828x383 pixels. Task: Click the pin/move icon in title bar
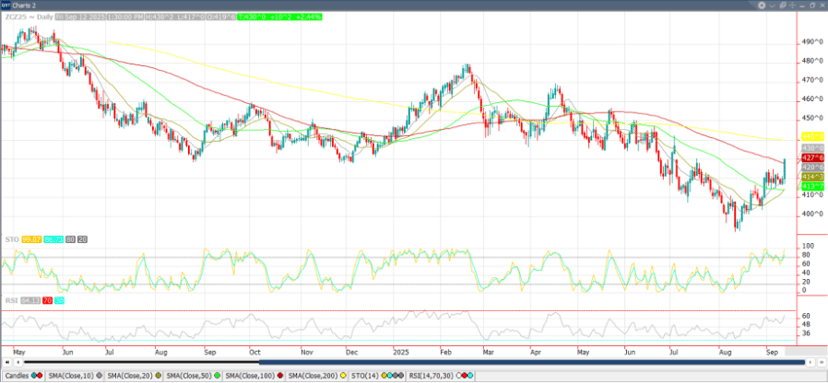(792, 5)
